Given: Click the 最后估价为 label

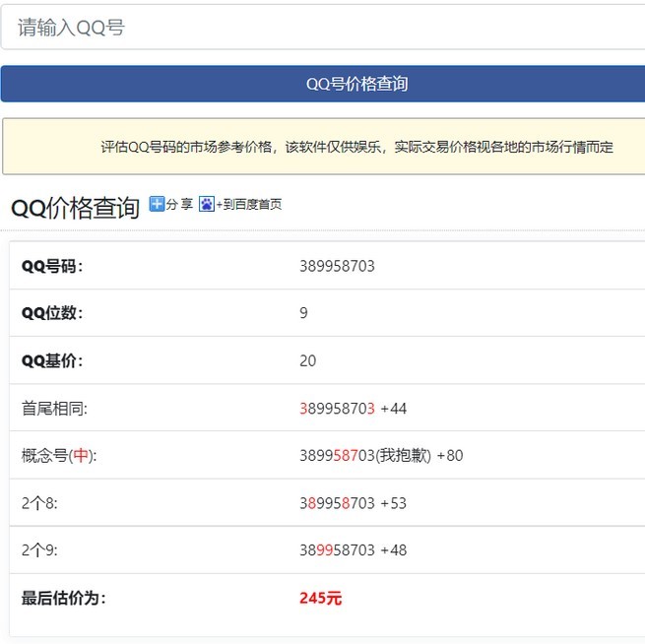Looking at the screenshot, I should click(63, 598).
